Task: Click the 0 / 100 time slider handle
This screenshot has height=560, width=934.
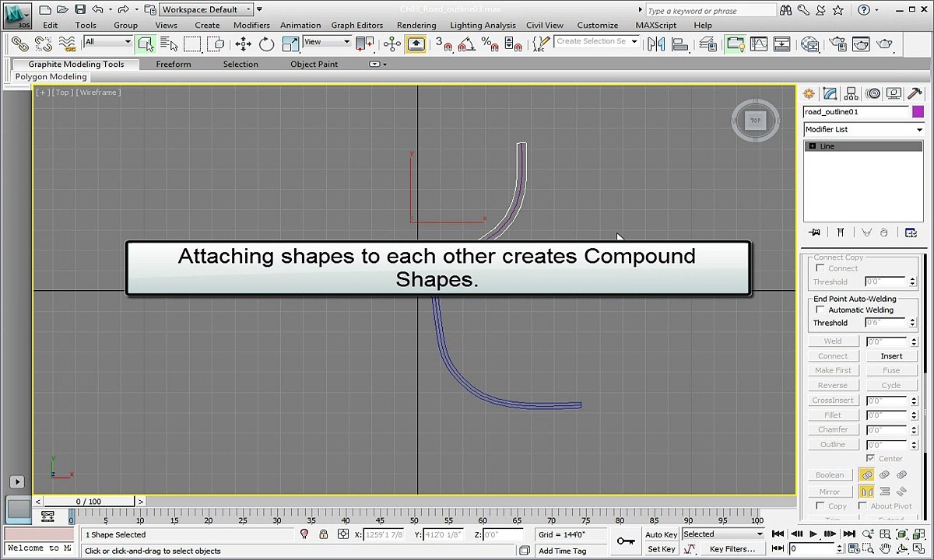Action: point(89,502)
